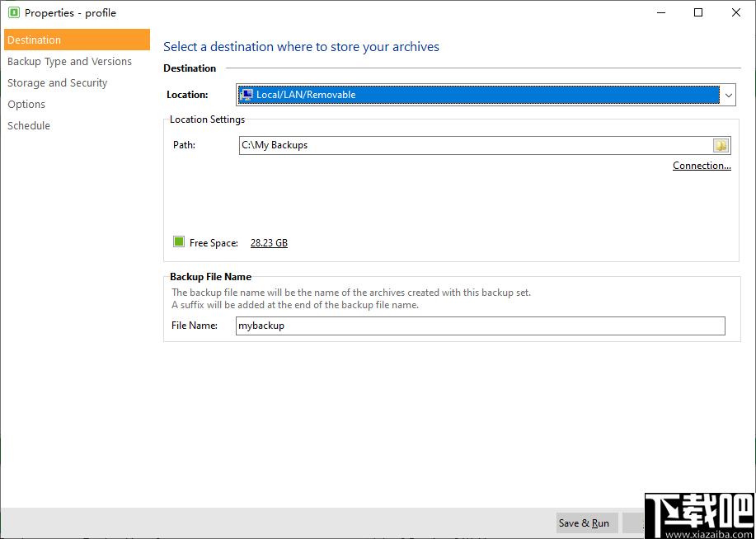This screenshot has width=756, height=539.
Task: Close the Properties - profile window
Action: 735,12
